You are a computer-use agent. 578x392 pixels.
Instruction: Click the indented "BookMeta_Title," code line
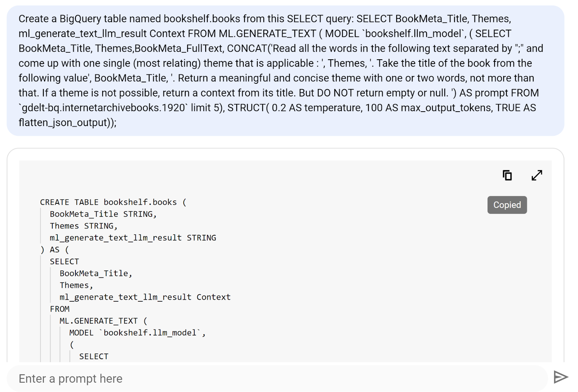96,273
